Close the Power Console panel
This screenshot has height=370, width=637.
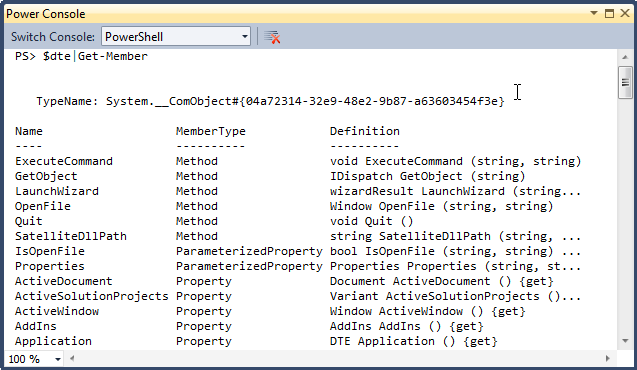tap(625, 13)
